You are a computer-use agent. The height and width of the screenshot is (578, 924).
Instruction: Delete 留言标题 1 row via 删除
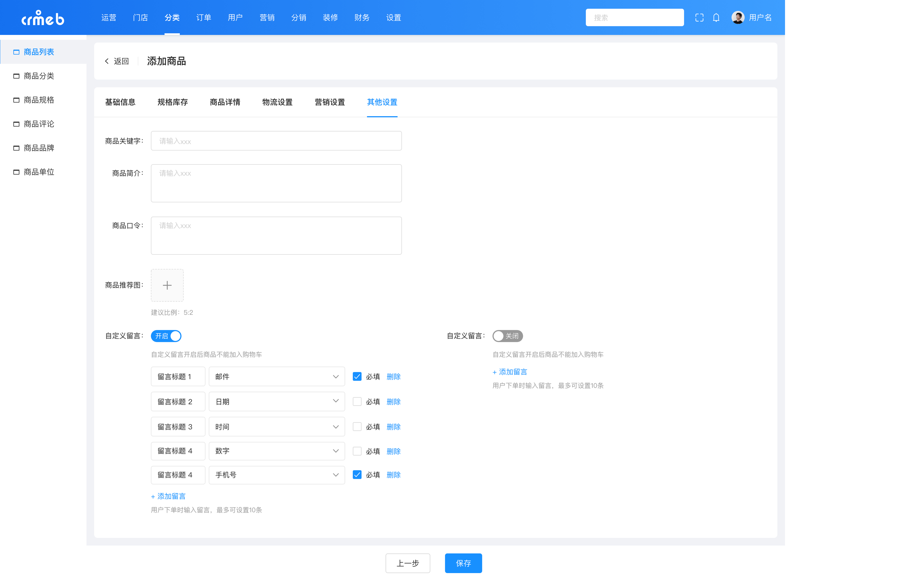click(x=393, y=377)
